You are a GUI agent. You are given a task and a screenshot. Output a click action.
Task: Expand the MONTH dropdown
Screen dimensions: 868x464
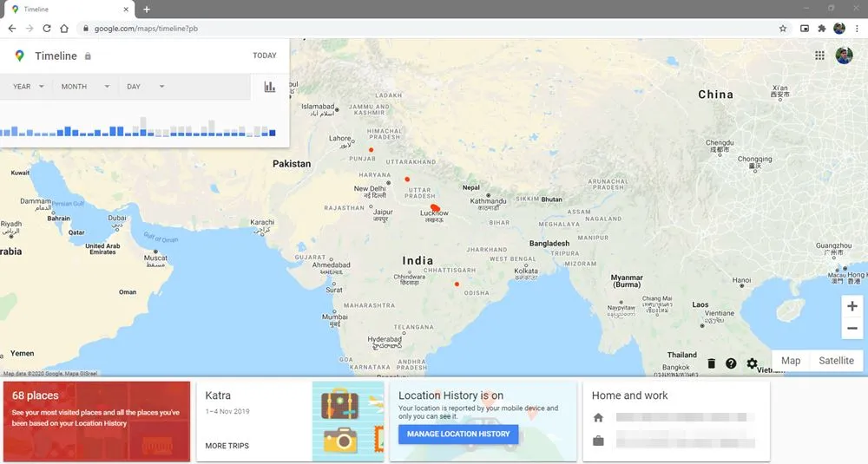click(x=85, y=86)
